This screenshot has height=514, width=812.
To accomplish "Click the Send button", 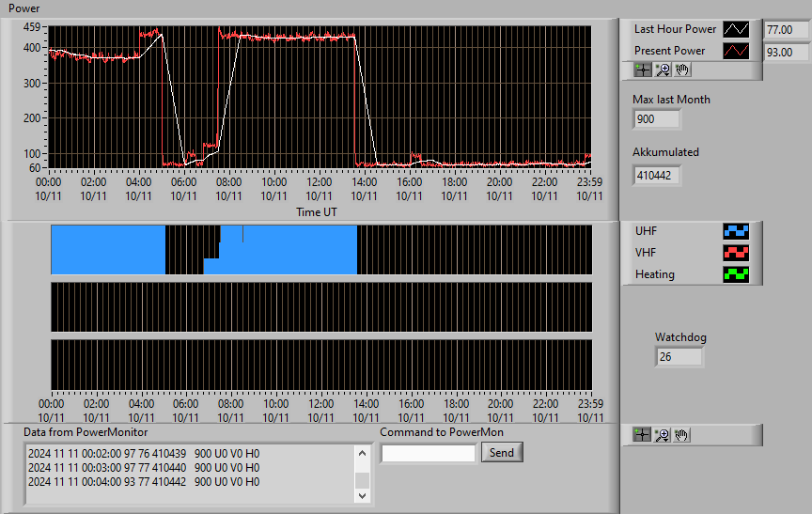I will point(502,452).
